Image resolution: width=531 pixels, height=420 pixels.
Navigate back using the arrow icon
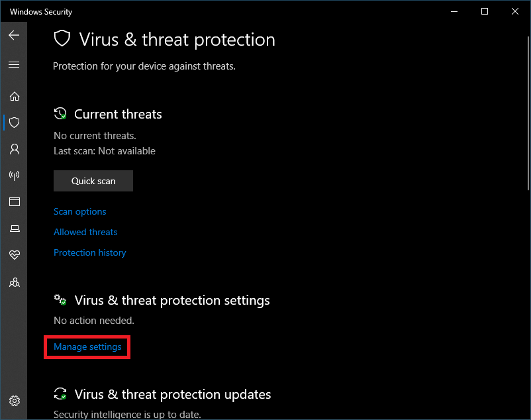tap(14, 34)
